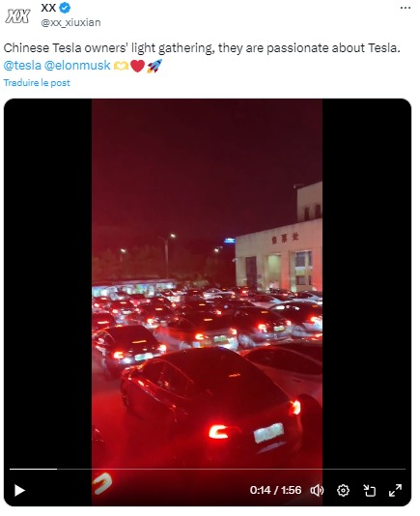
Task: Click the blue verified badge
Action: (x=65, y=8)
